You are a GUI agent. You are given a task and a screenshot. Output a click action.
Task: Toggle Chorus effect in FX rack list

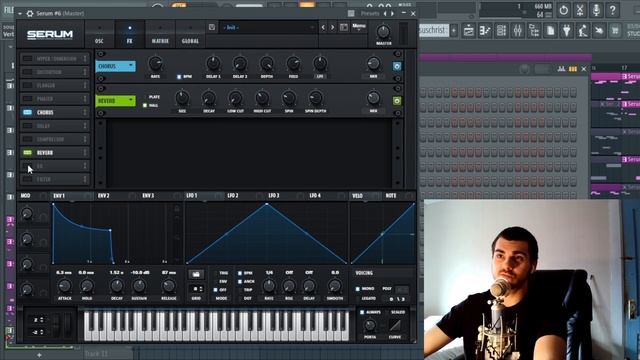27,112
